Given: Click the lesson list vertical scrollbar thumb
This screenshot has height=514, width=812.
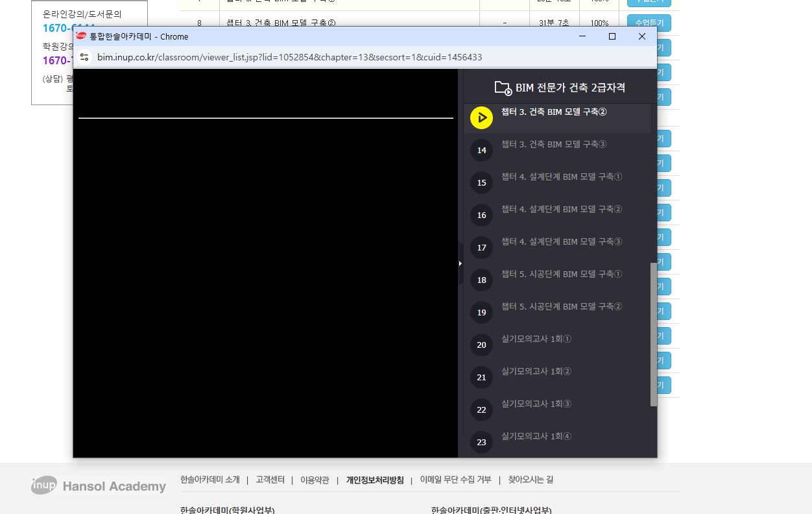Looking at the screenshot, I should click(x=653, y=334).
